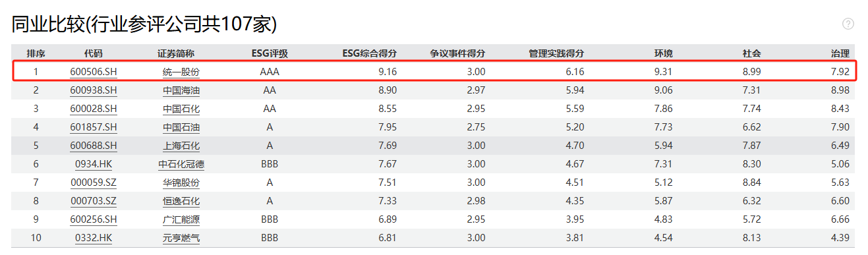The height and width of the screenshot is (255, 868).
Task: Open the 中石化冠德 company link
Action: point(181,164)
